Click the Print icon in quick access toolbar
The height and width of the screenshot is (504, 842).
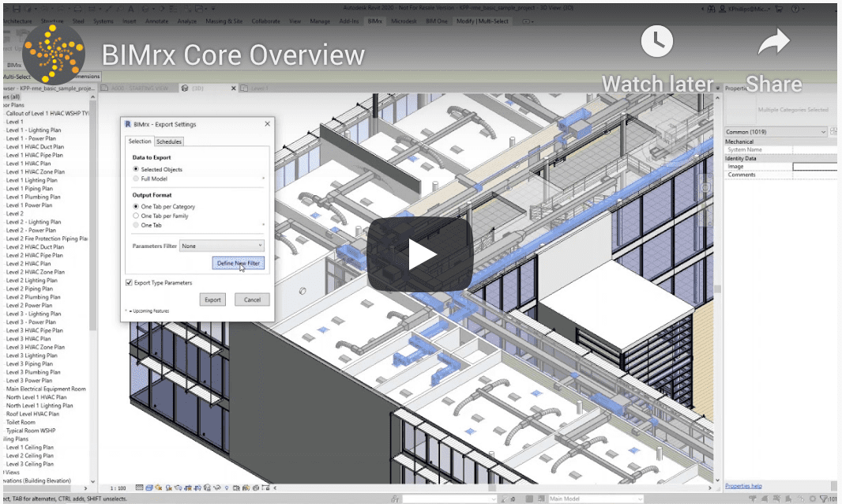pos(77,9)
